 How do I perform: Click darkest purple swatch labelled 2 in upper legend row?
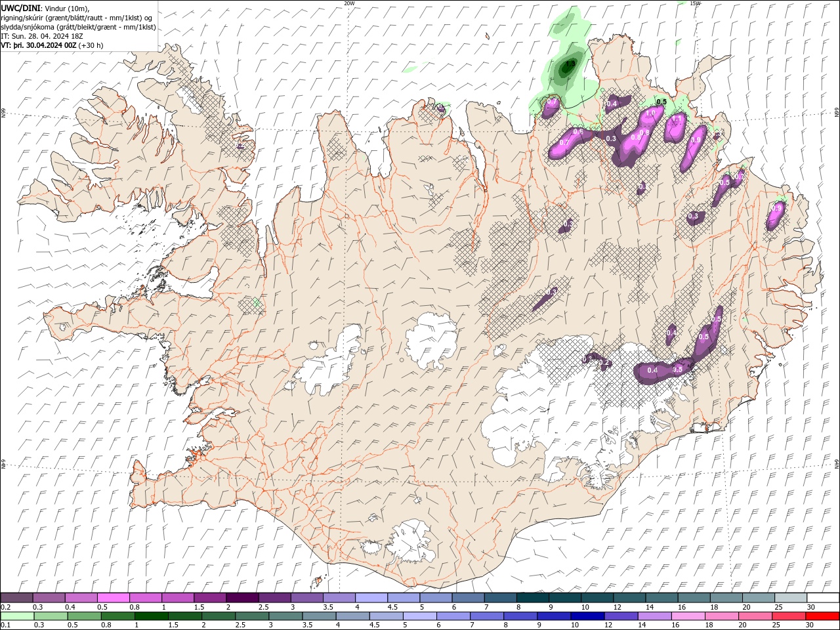(242, 598)
